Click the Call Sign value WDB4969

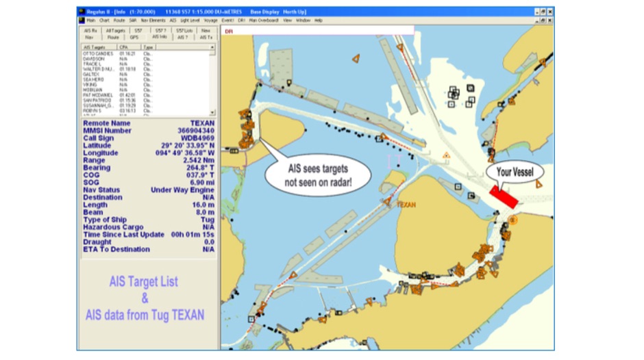[197, 138]
